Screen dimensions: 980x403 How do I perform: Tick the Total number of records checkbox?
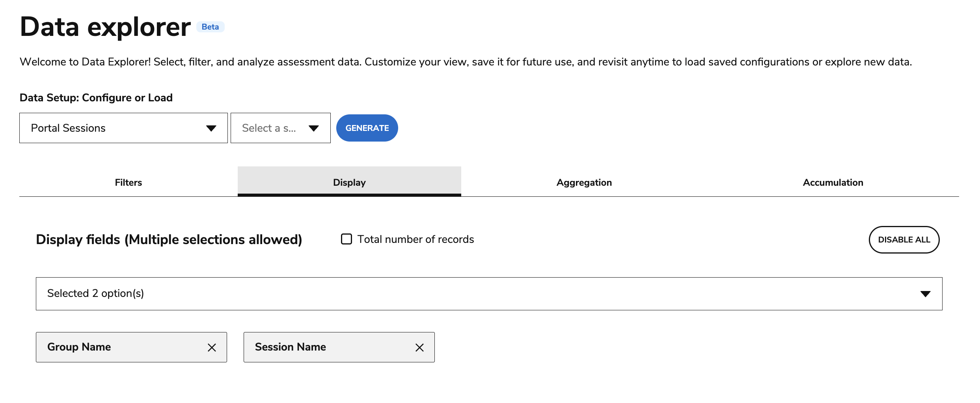coord(346,239)
